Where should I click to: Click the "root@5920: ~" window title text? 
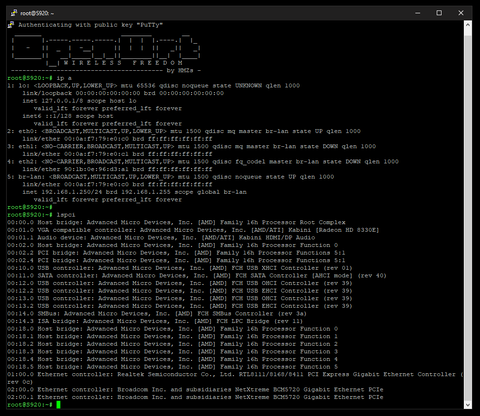click(x=37, y=13)
